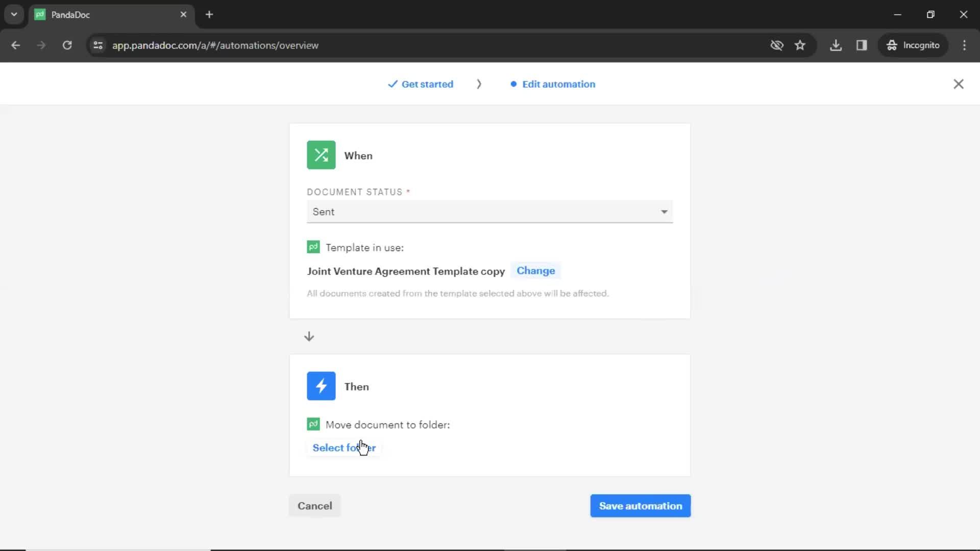Click the chevron arrow between wizard steps
This screenshot has width=980, height=551.
pos(480,84)
